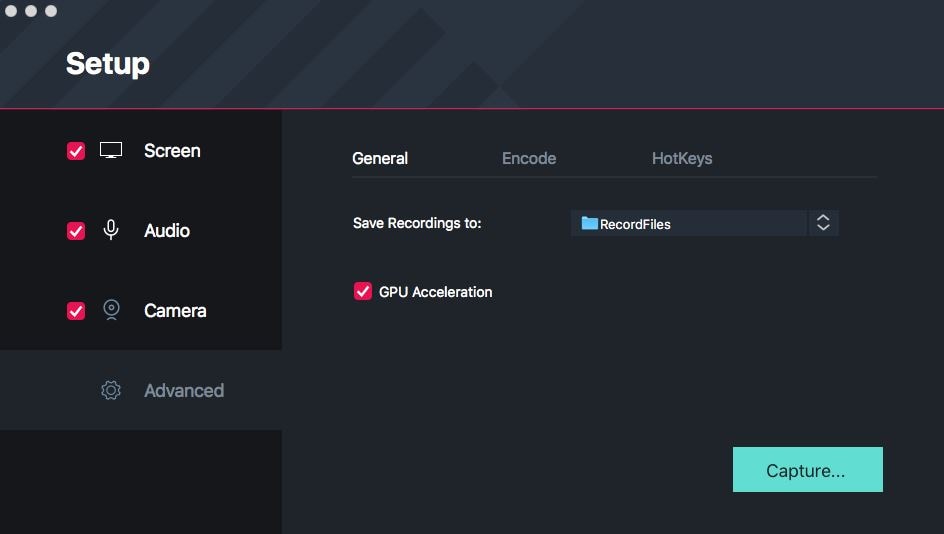This screenshot has height=534, width=944.
Task: Uncheck the Screen recording checkbox
Action: pyautogui.click(x=76, y=151)
